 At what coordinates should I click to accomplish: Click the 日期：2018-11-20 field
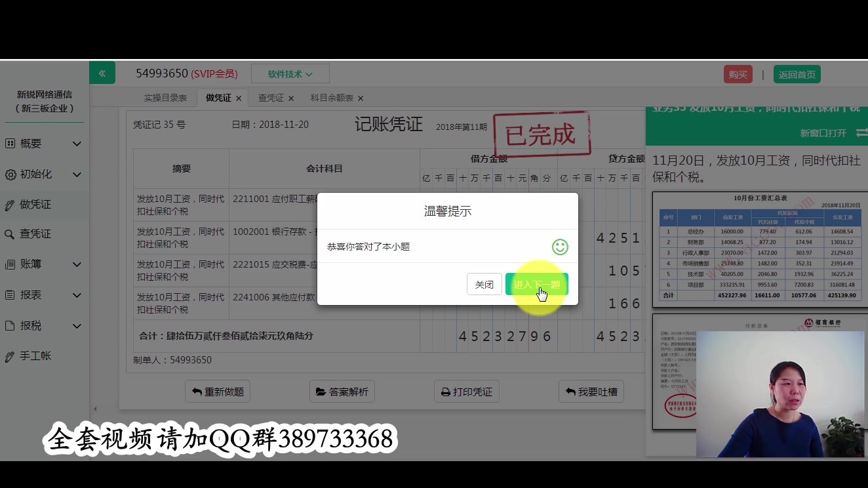click(270, 124)
